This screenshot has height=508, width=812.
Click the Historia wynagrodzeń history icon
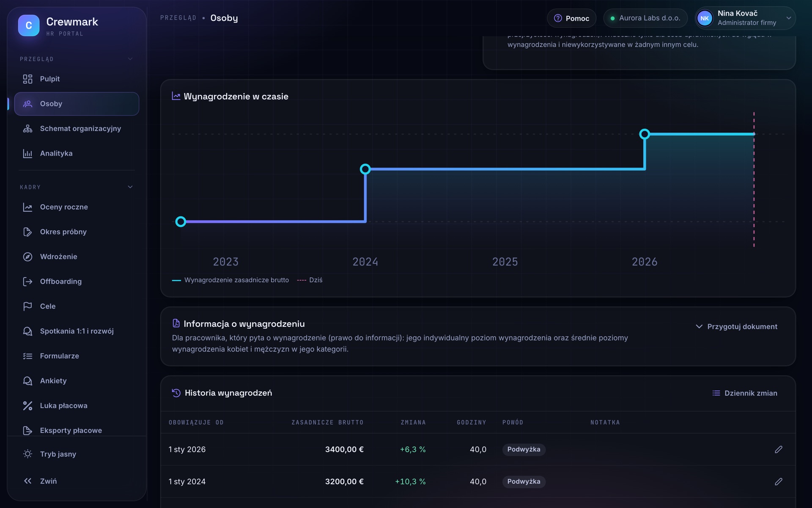click(176, 393)
